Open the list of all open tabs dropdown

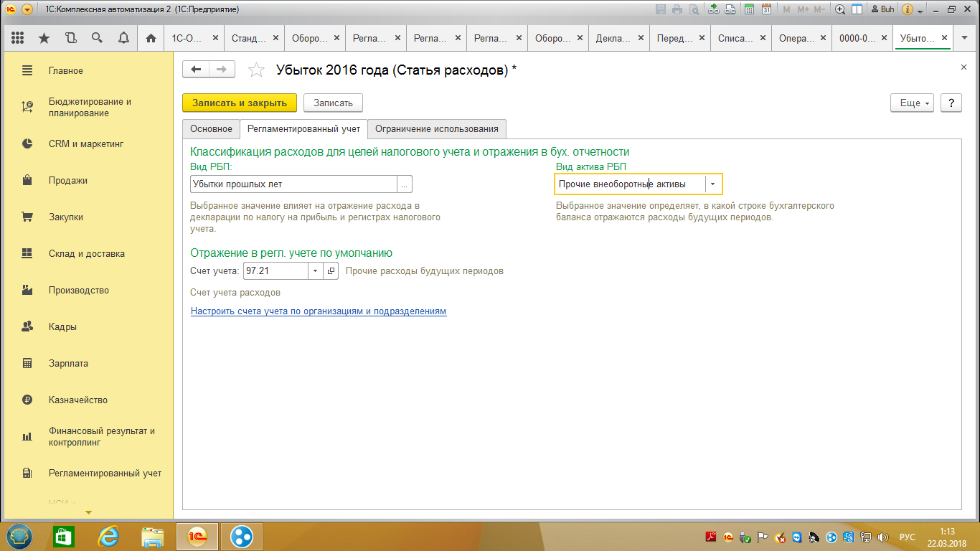[x=965, y=38]
